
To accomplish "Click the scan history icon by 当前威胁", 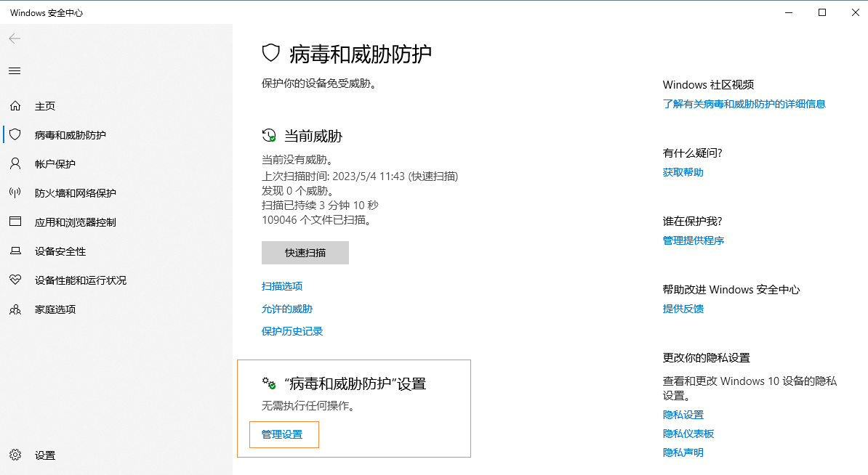I will [269, 136].
